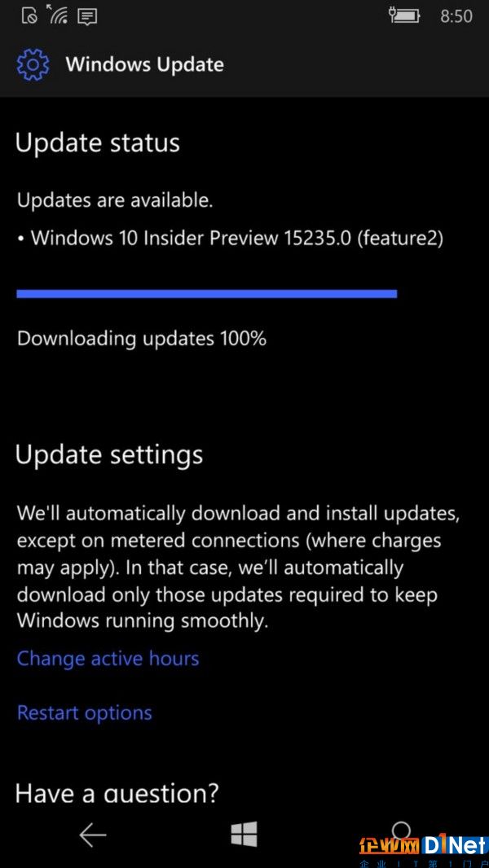Tap the Update settings heading
Screen dimensions: 489x868
(x=109, y=455)
